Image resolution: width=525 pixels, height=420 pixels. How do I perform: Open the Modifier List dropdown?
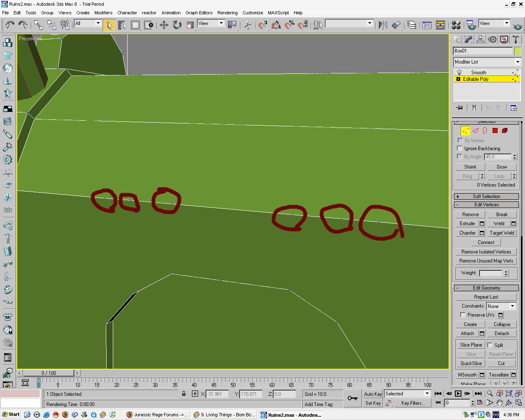(x=487, y=62)
